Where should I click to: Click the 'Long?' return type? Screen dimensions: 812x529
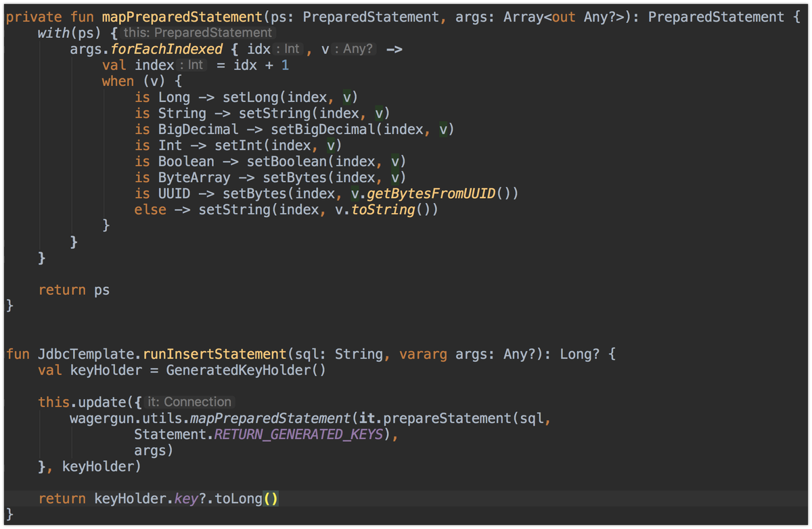[579, 354]
